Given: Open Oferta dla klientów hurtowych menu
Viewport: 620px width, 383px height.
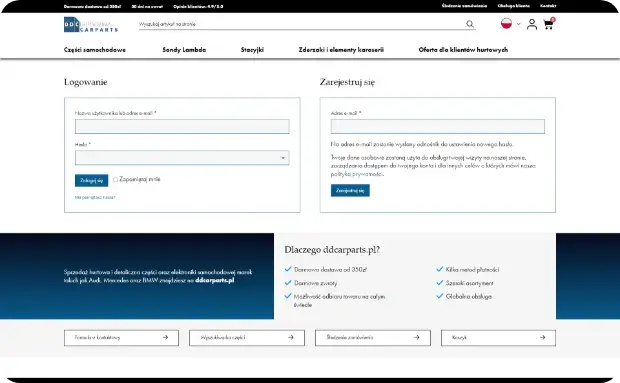Looking at the screenshot, I should pos(463,50).
